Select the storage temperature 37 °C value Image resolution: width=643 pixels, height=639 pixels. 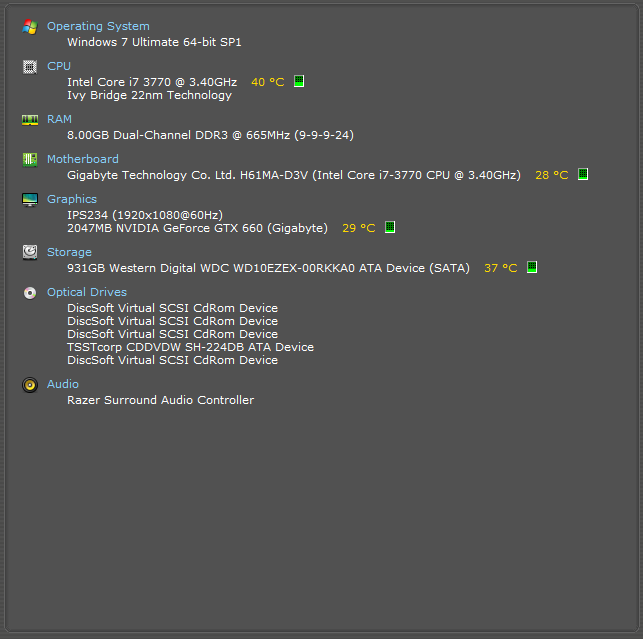click(501, 268)
